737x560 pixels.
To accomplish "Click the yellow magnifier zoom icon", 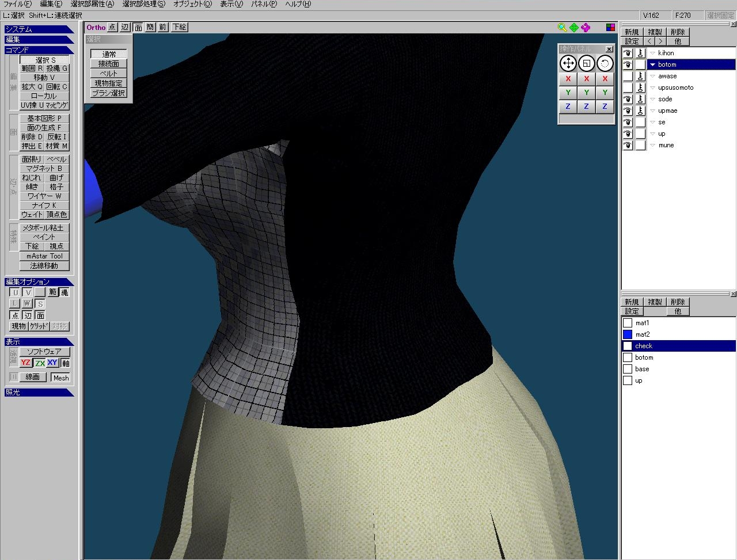I will click(562, 28).
